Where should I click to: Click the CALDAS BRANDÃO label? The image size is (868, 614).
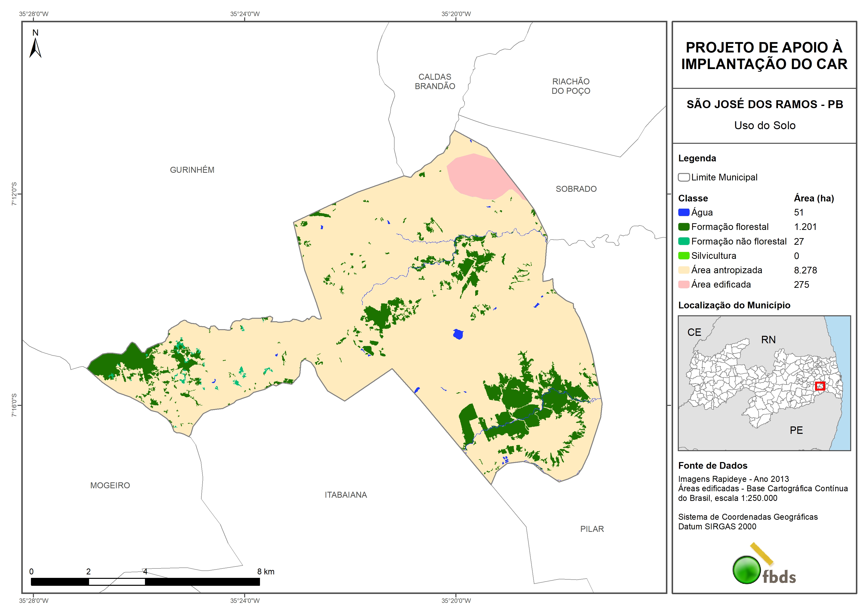click(x=435, y=81)
